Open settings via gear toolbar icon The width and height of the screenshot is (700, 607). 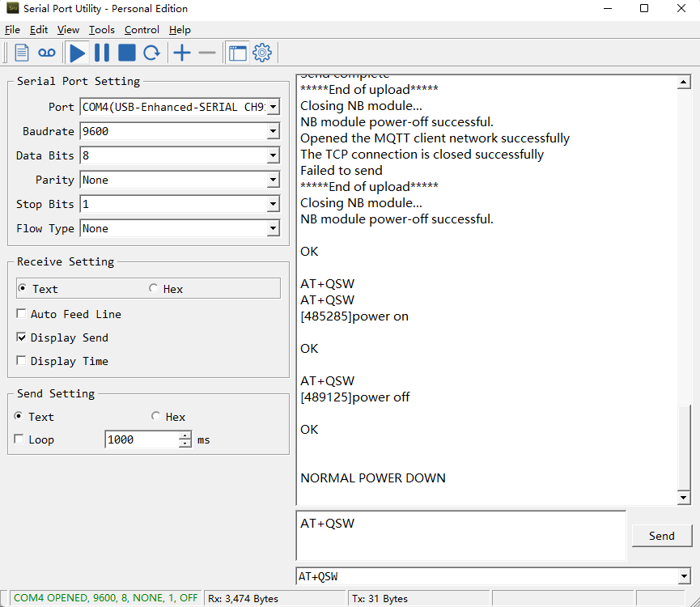tap(262, 53)
